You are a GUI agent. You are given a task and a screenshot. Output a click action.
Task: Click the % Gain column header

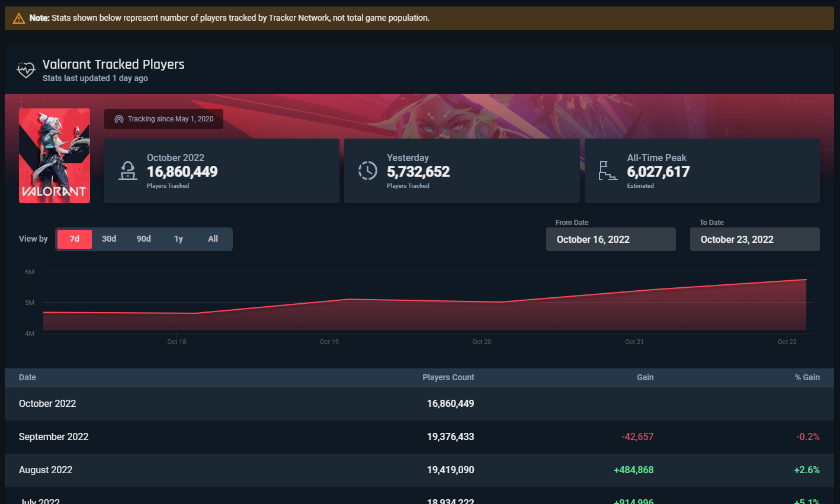click(807, 377)
